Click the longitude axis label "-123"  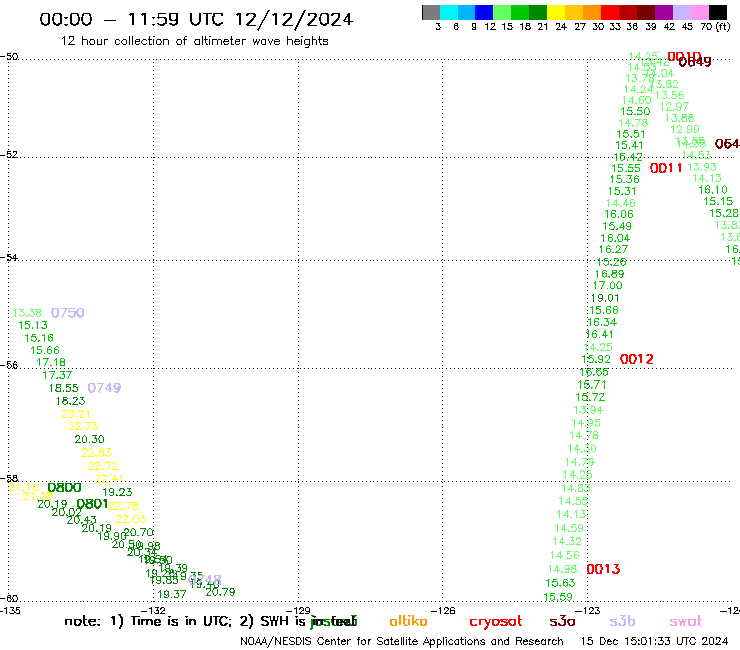coord(588,611)
